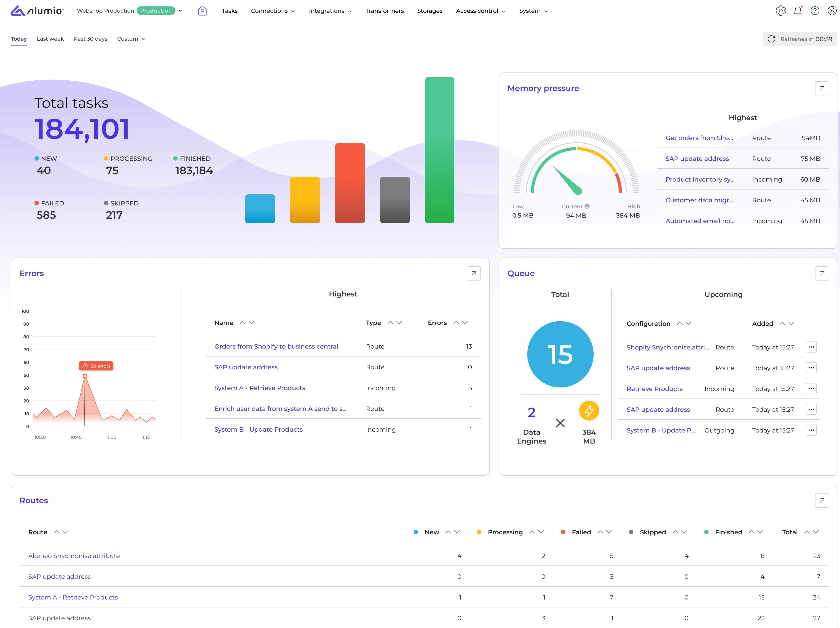The height and width of the screenshot is (628, 840).
Task: Open the notifications bell icon
Action: click(798, 11)
